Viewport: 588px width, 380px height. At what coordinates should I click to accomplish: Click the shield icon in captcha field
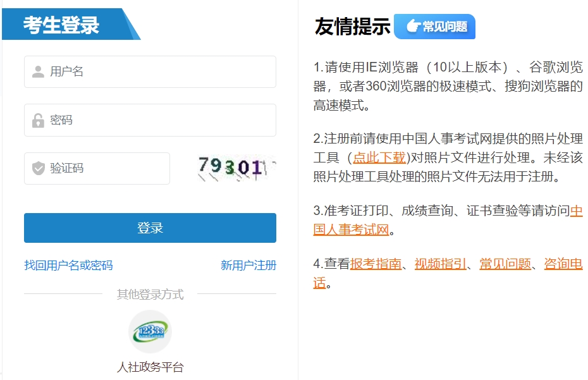[x=38, y=168]
